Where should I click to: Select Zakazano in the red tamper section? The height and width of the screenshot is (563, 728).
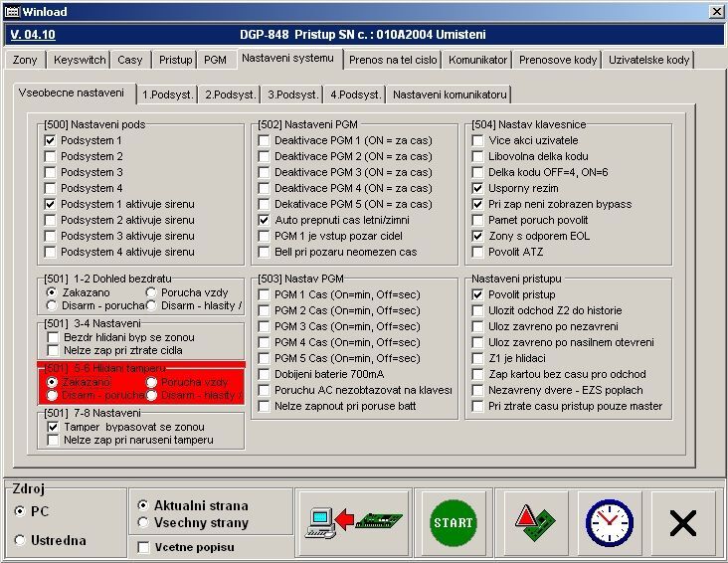pos(52,382)
